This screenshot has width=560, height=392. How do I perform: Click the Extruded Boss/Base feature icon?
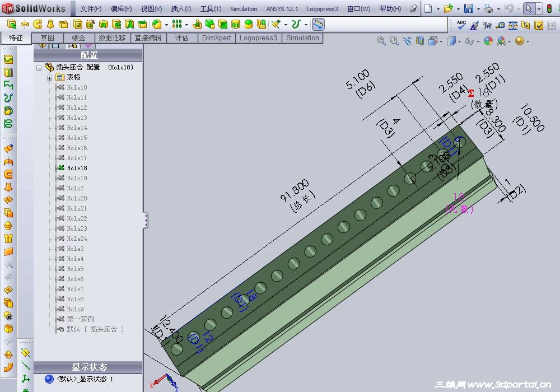(11, 24)
